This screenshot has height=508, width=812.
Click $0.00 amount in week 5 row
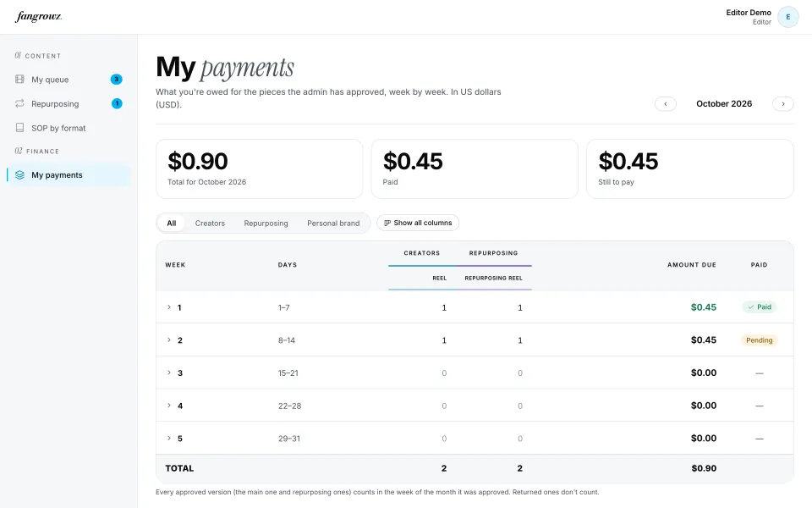point(703,438)
